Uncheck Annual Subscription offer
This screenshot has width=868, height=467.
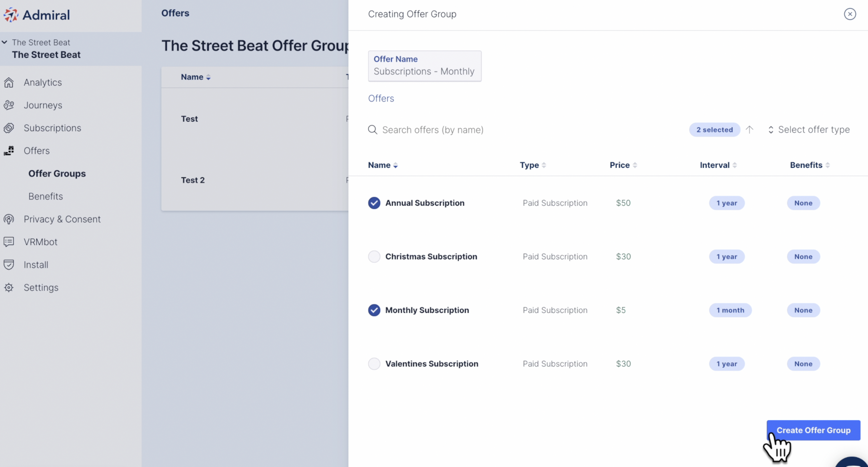click(374, 203)
